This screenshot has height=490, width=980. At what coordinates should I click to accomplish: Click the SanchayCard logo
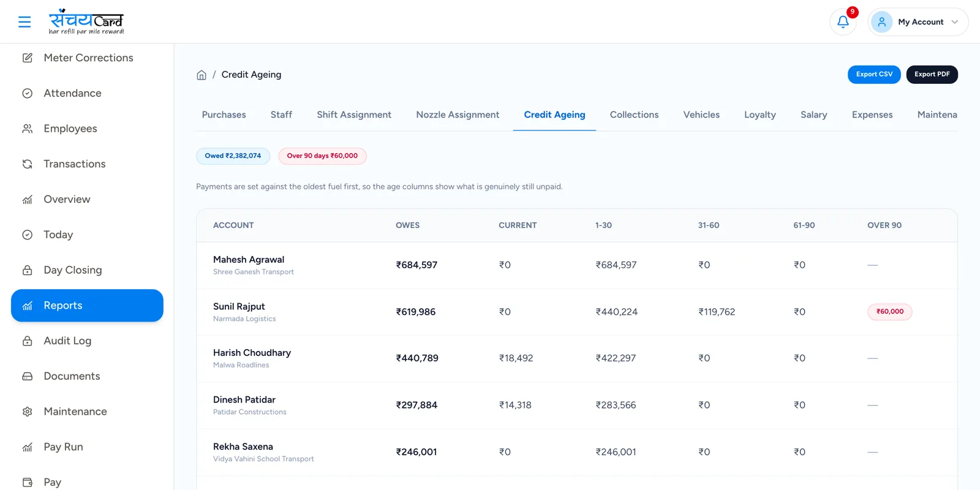86,21
